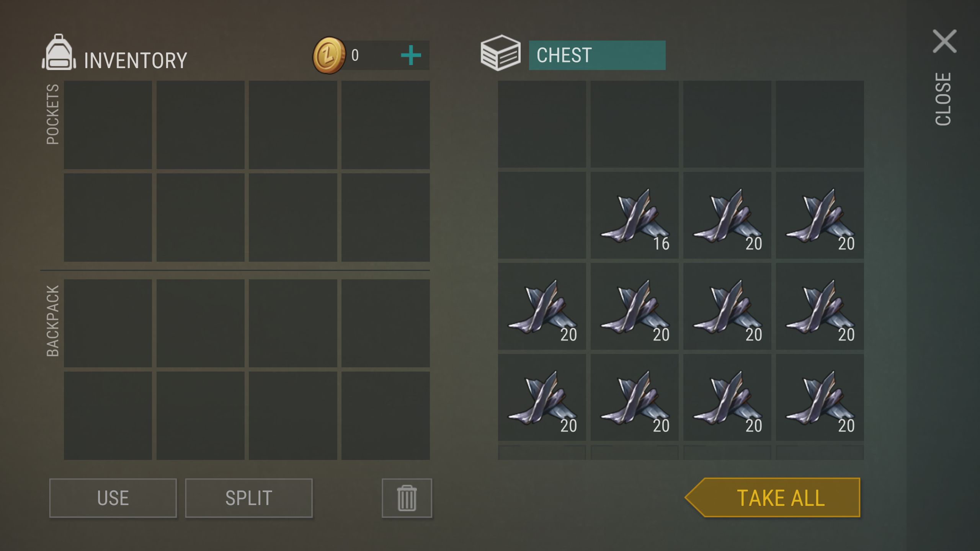Viewport: 980px width, 551px height.
Task: Select the first empty chest slot
Action: pyautogui.click(x=542, y=124)
